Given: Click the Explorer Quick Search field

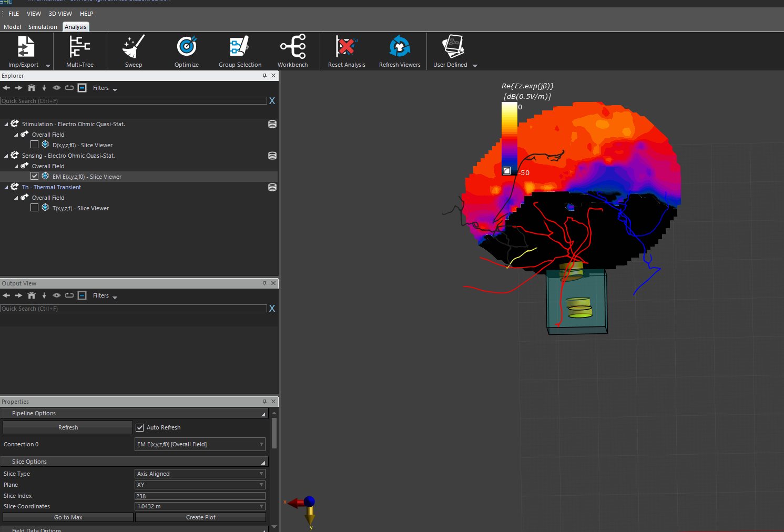Looking at the screenshot, I should 134,100.
